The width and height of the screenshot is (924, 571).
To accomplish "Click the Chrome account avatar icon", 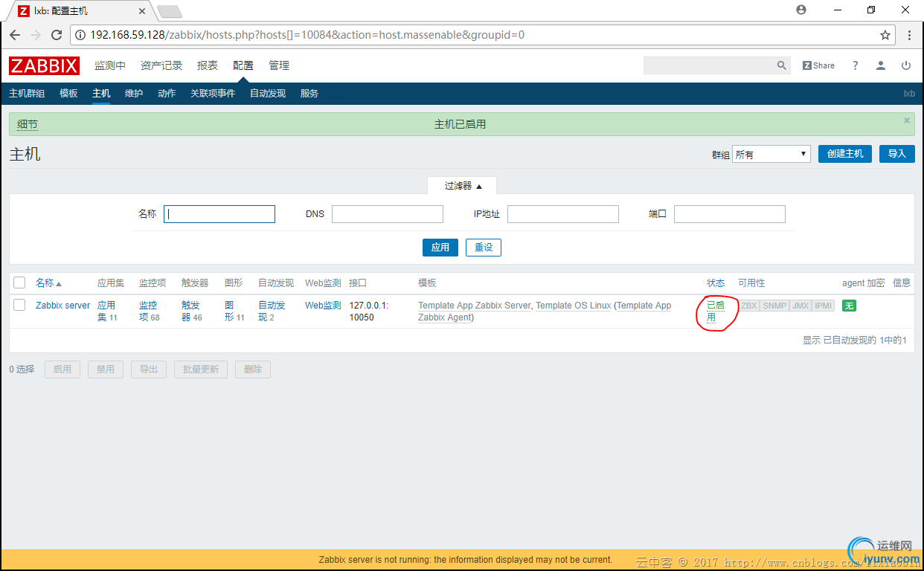I will [801, 10].
